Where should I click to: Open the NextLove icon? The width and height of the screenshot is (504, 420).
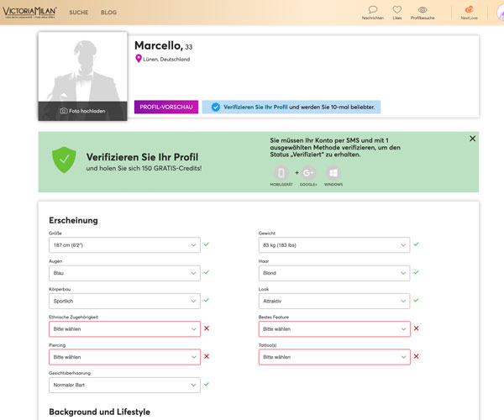[x=469, y=9]
